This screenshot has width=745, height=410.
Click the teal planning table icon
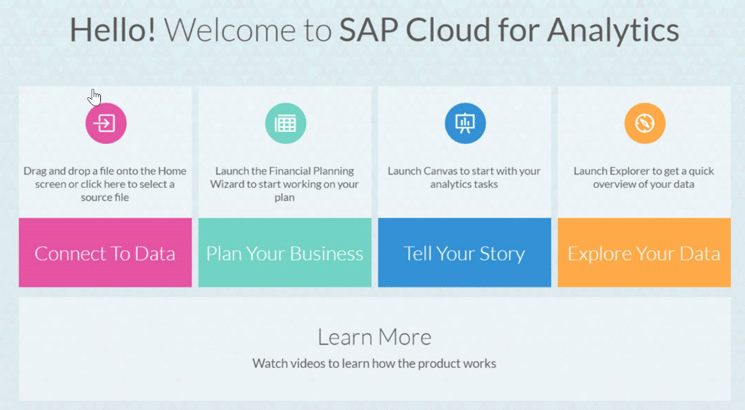[286, 123]
